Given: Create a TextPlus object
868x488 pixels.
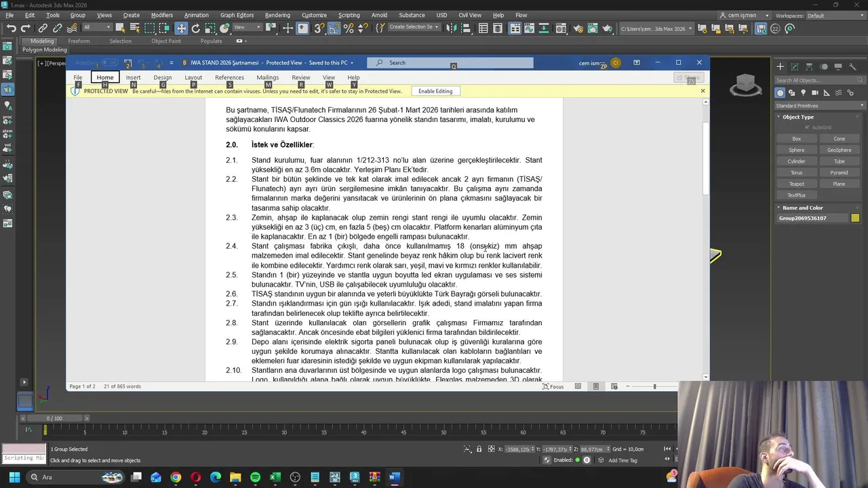Looking at the screenshot, I should (x=797, y=195).
